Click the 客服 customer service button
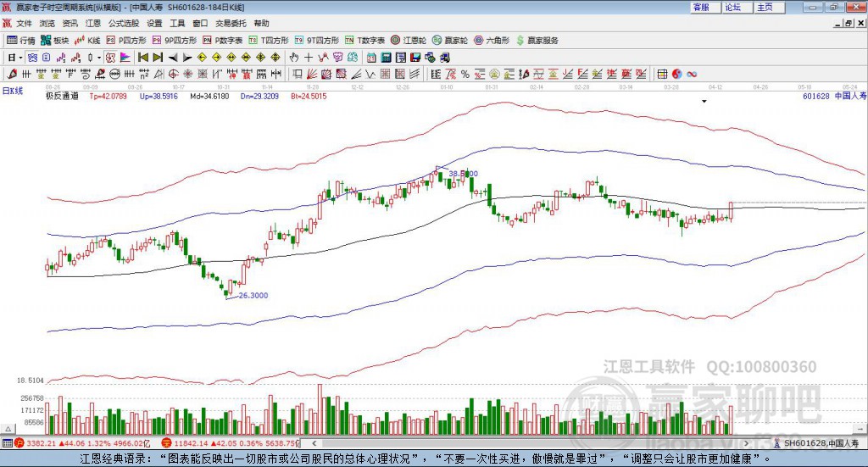The image size is (868, 467). point(704,7)
